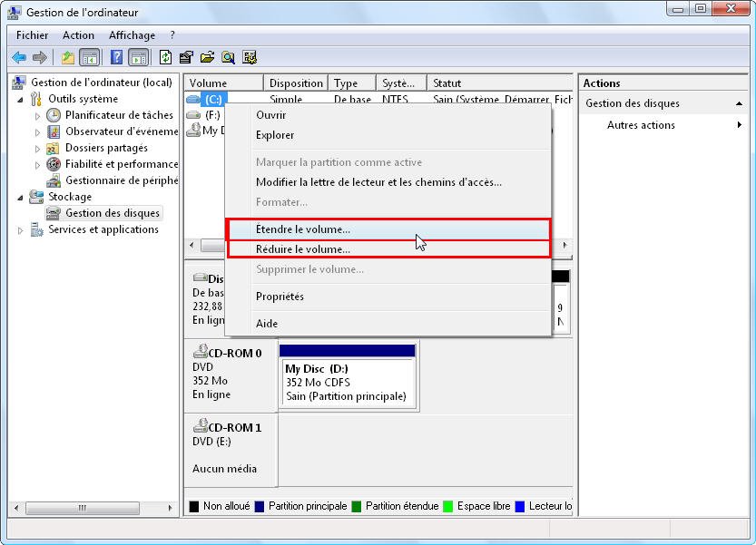Collapse the Stockage tree node
756x545 pixels.
(20, 198)
